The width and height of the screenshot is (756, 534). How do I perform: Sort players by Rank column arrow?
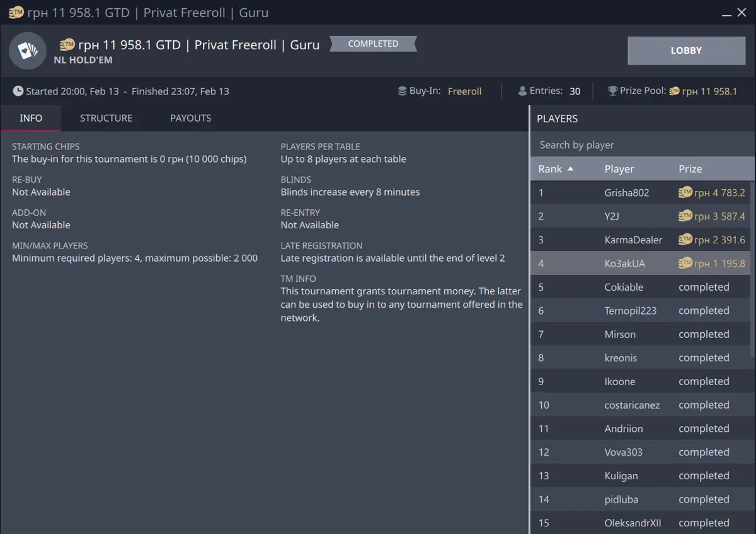click(x=571, y=169)
